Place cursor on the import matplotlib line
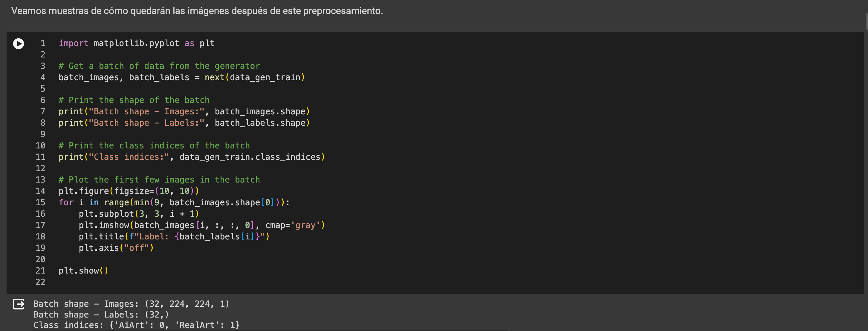The image size is (868, 331). [x=137, y=43]
